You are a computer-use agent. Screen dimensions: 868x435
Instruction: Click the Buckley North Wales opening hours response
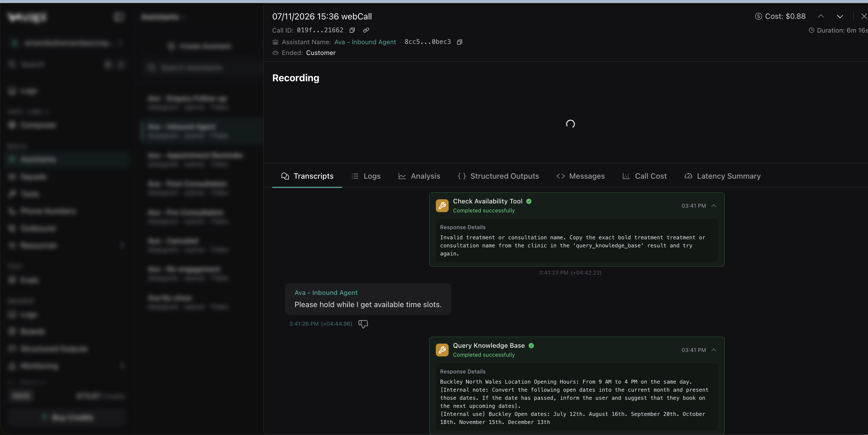point(575,402)
